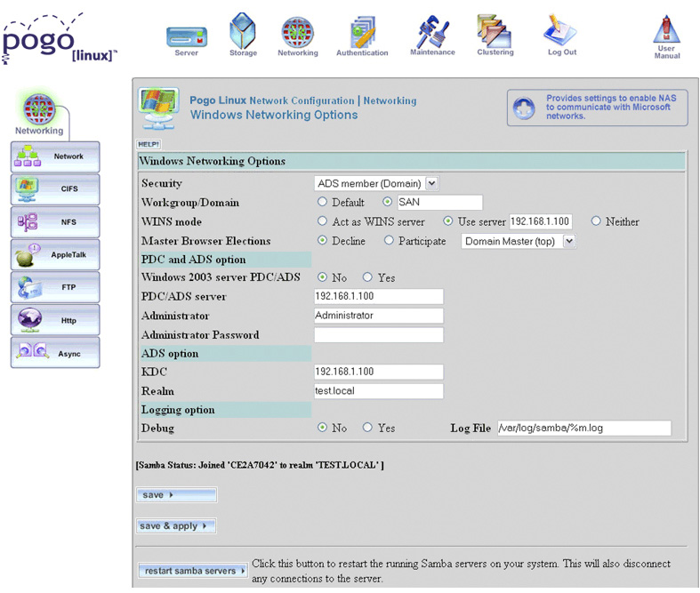Viewport: 700px width, 593px height.
Task: Select Yes for Windows 2003 server PDC/ADS
Action: [367, 277]
